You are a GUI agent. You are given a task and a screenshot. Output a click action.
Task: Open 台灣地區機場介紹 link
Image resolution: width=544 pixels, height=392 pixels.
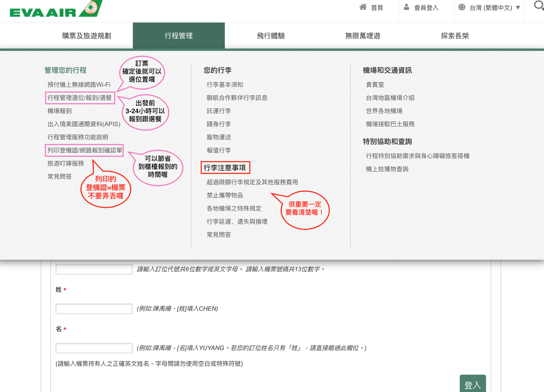click(390, 98)
